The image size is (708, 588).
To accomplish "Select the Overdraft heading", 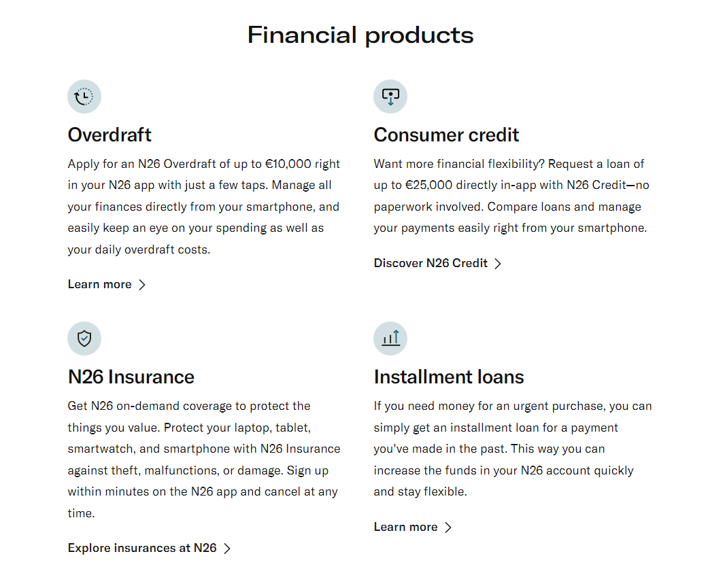I will click(x=109, y=135).
